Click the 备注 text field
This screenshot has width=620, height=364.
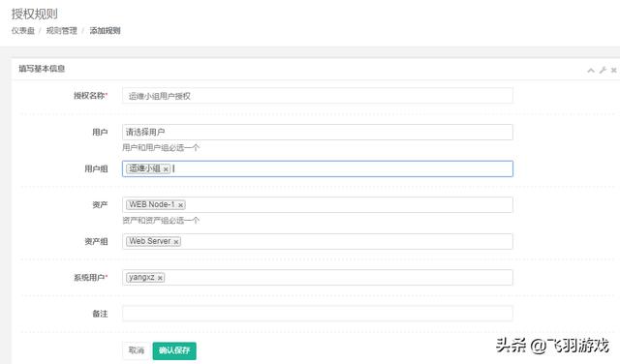[x=318, y=314]
